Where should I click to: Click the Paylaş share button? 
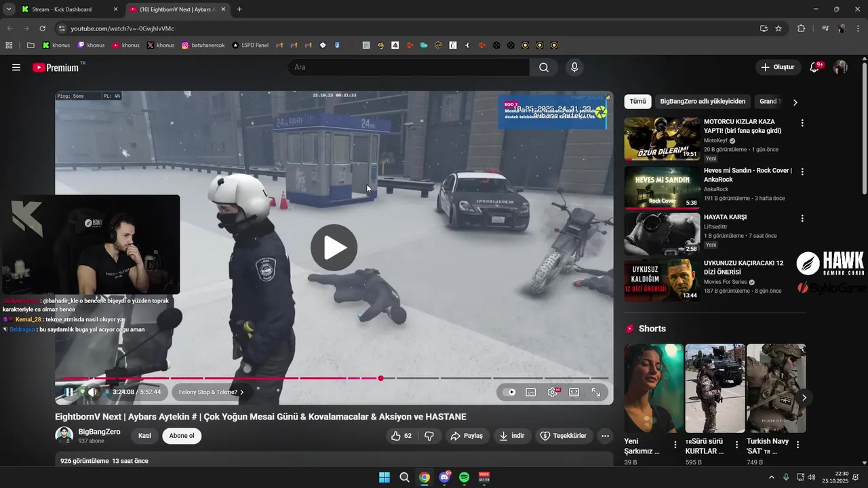(x=467, y=436)
